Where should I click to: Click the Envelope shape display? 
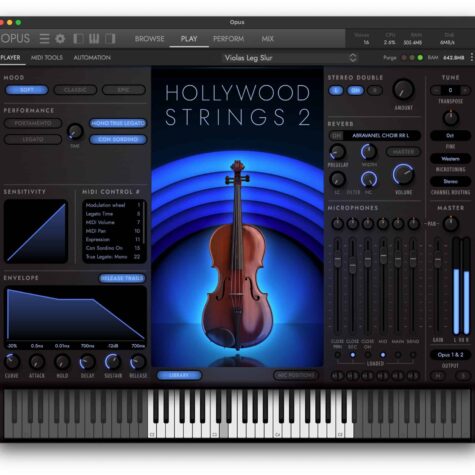pyautogui.click(x=75, y=313)
